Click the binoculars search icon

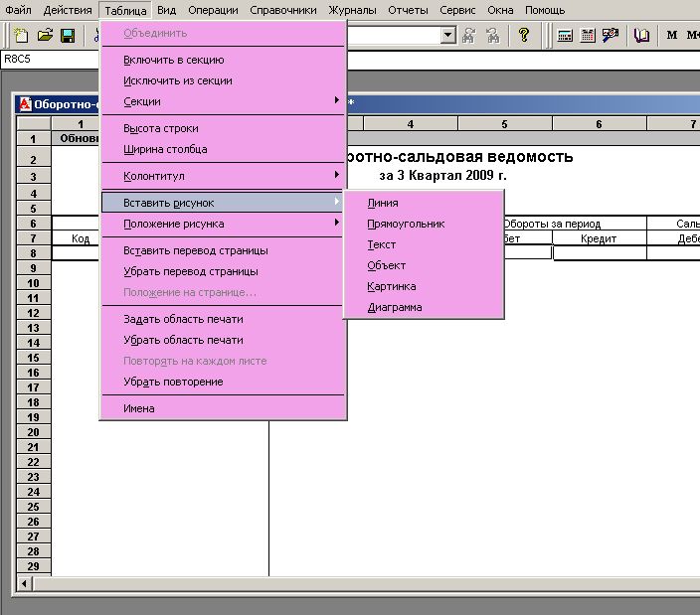coord(468,35)
